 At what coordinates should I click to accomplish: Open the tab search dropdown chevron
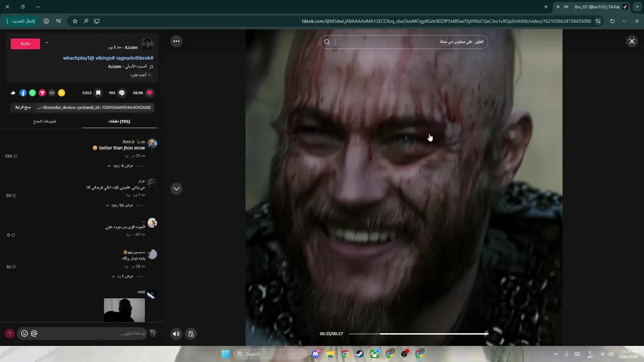[x=637, y=7]
